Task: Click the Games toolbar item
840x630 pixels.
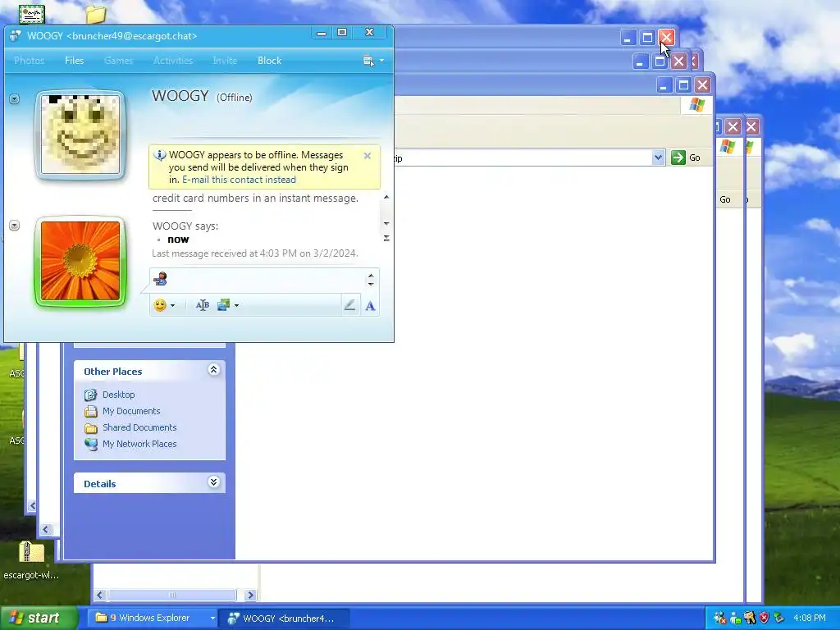Action: (118, 61)
